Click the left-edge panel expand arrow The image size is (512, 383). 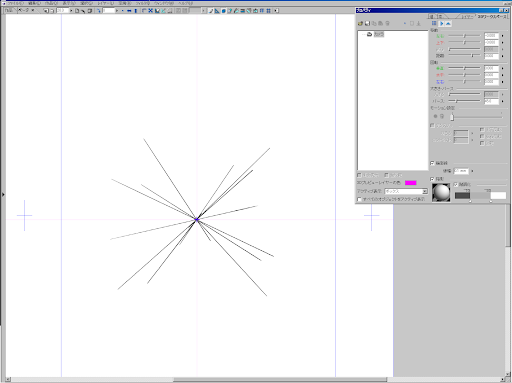[x=3, y=194]
